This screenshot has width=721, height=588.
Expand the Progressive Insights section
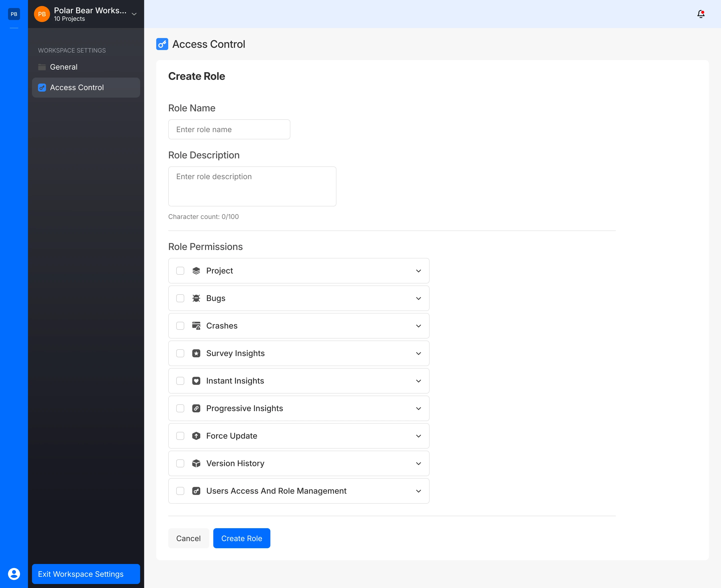(419, 408)
